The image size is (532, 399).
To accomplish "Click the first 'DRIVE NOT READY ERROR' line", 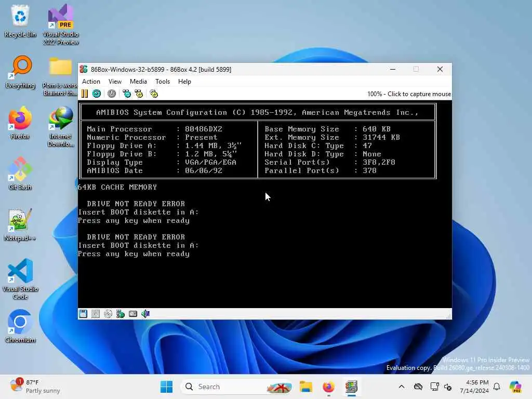I will (136, 204).
